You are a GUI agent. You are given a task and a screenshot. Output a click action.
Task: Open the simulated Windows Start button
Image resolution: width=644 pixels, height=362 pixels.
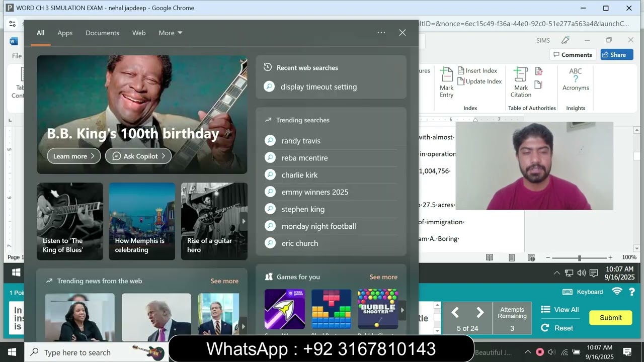pos(16,273)
